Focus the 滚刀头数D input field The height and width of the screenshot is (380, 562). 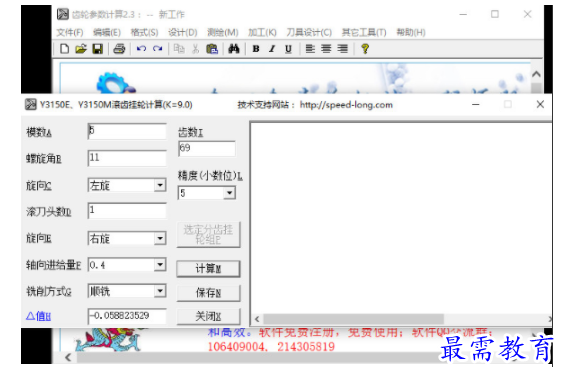tap(127, 210)
